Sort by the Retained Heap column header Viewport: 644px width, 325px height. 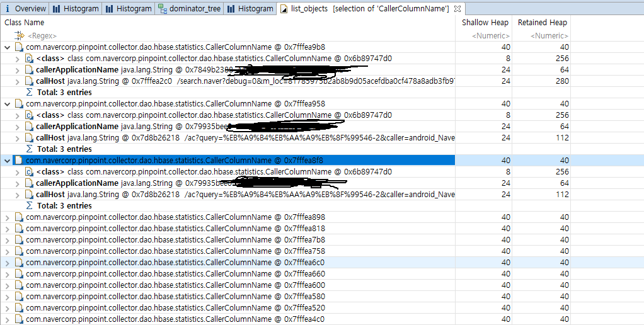pos(541,23)
